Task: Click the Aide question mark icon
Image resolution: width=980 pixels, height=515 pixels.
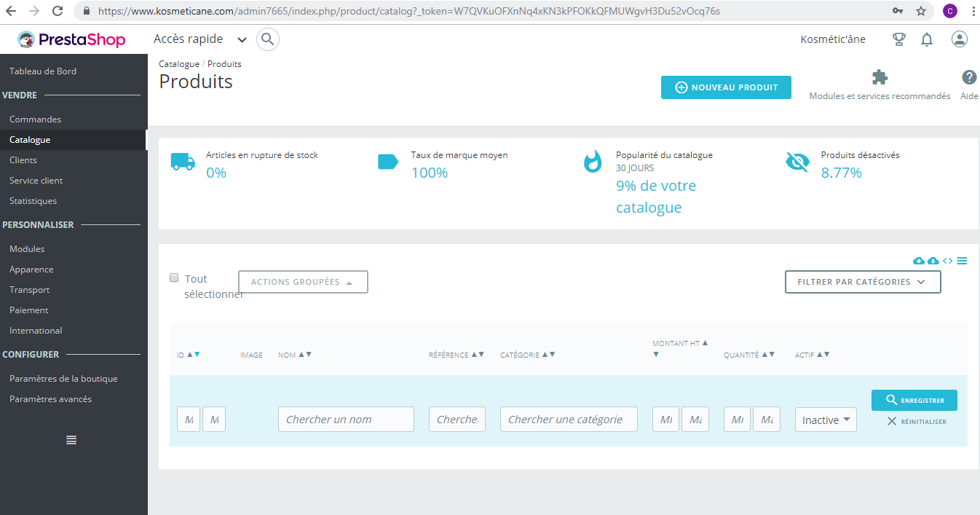Action: (x=969, y=77)
